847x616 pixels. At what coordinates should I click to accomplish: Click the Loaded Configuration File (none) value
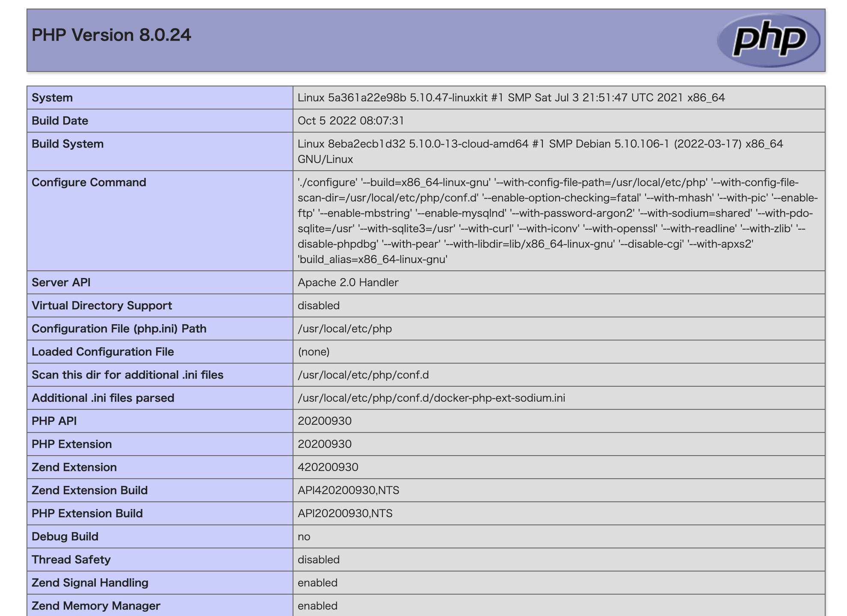click(x=314, y=352)
